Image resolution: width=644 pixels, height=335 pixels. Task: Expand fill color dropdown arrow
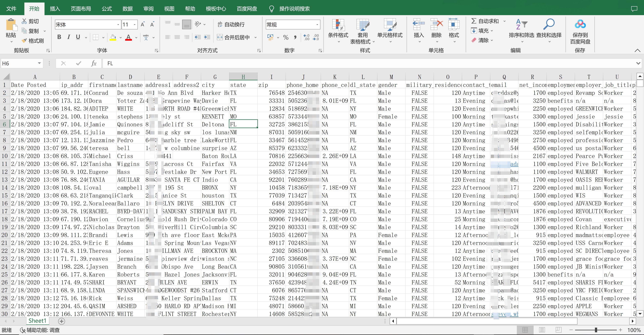coord(120,37)
